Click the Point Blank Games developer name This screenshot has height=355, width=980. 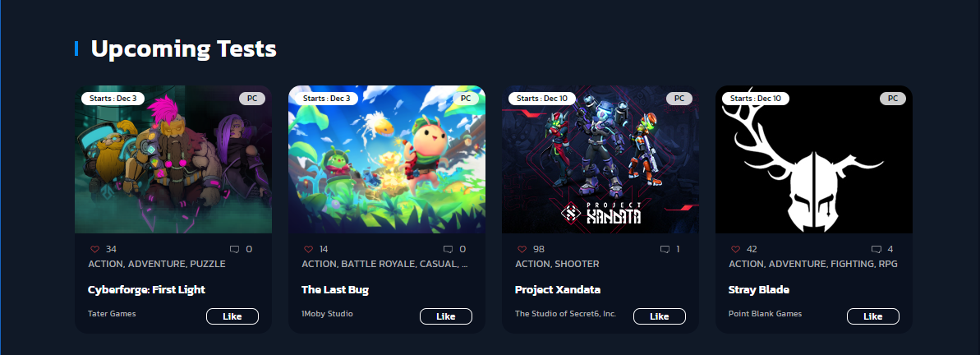point(765,314)
